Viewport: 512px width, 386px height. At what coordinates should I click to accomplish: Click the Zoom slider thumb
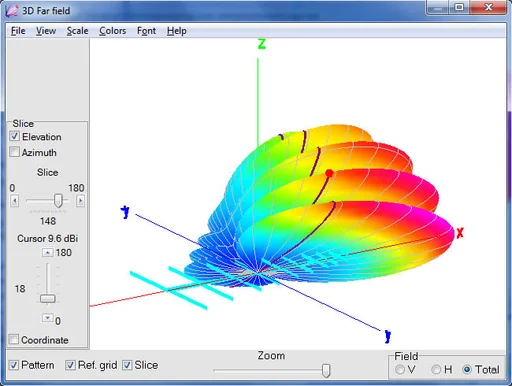326,371
